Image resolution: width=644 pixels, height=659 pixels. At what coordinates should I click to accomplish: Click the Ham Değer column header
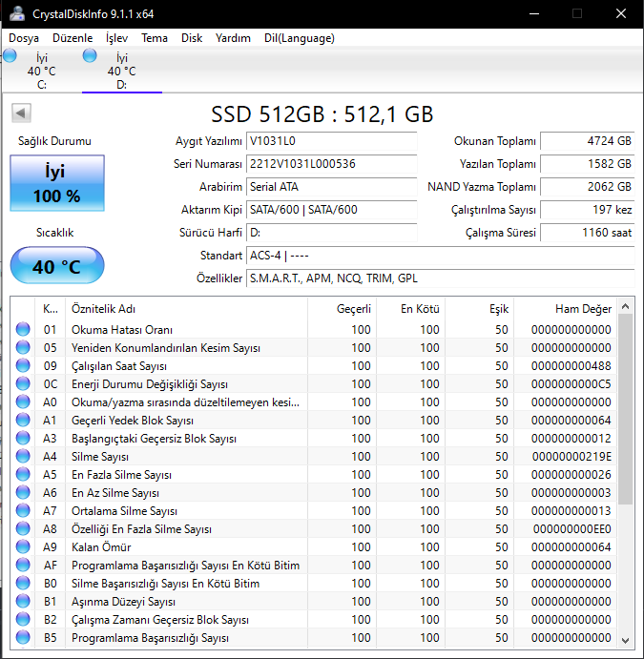583,309
